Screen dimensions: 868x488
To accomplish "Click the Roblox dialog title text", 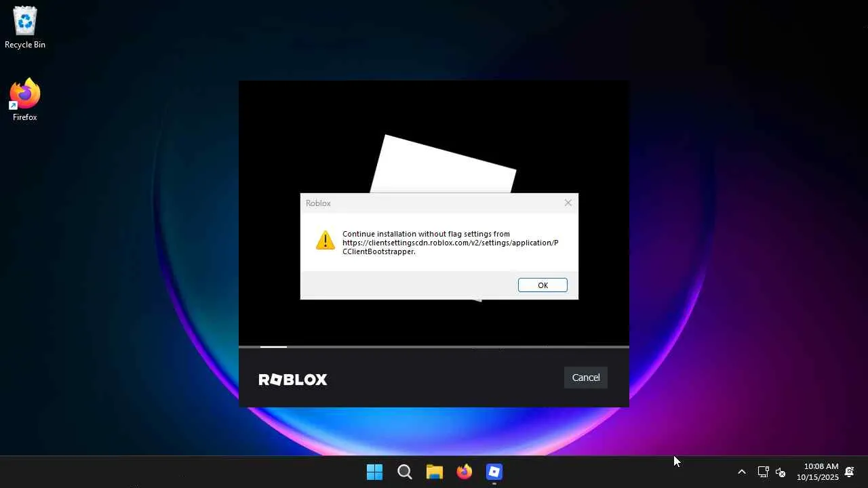I will pos(318,203).
